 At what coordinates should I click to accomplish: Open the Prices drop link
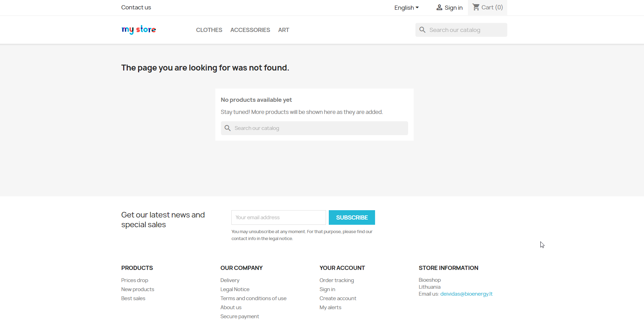pyautogui.click(x=135, y=280)
